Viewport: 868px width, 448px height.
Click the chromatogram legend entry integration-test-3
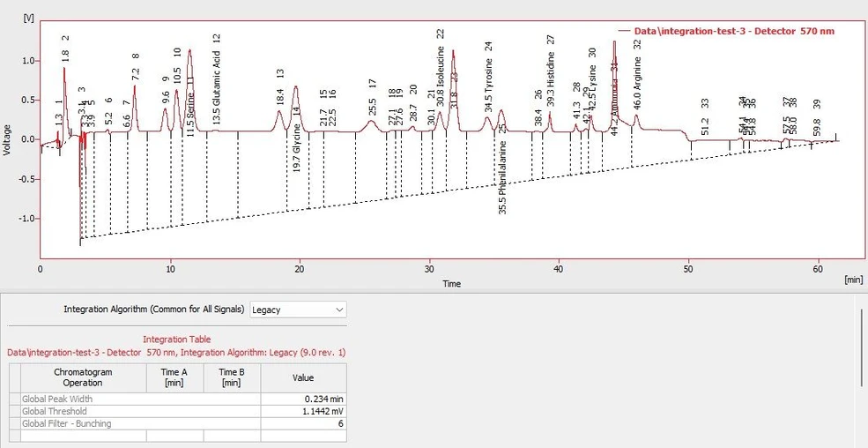(733, 31)
